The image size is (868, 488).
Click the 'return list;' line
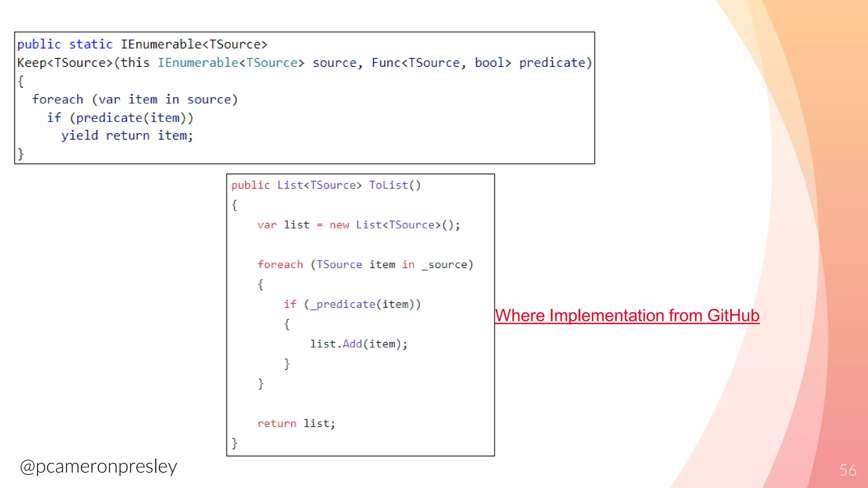[x=296, y=423]
